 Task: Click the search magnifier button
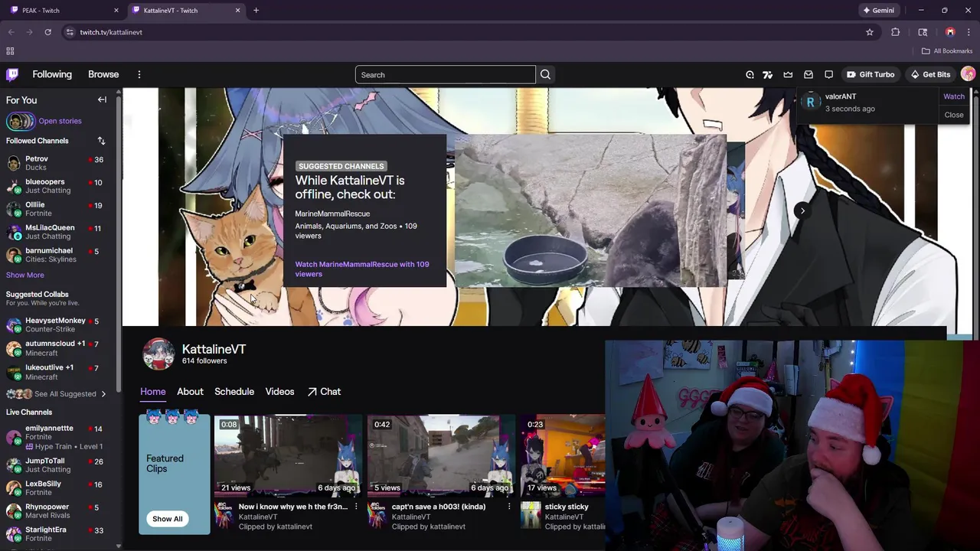[545, 74]
